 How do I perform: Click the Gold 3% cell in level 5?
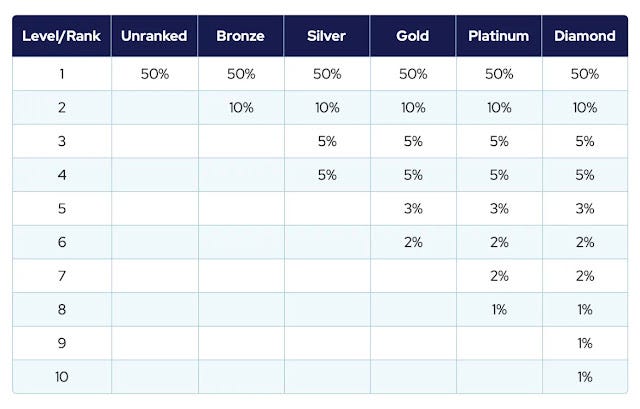[412, 209]
